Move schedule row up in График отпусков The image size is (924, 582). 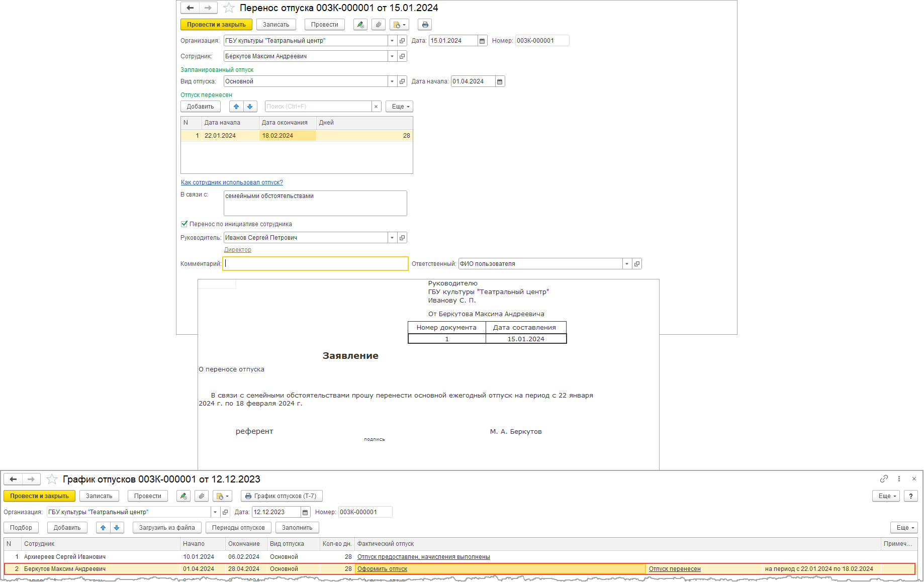click(103, 528)
